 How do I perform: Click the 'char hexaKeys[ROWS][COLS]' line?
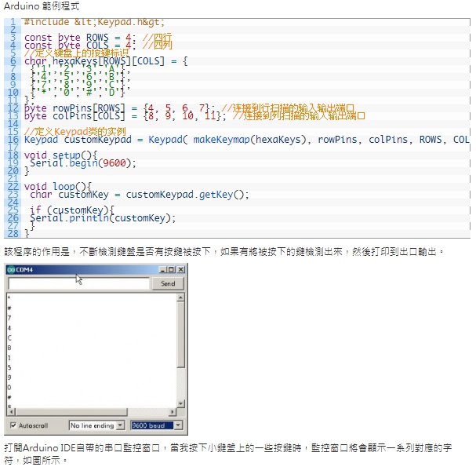coord(106,61)
